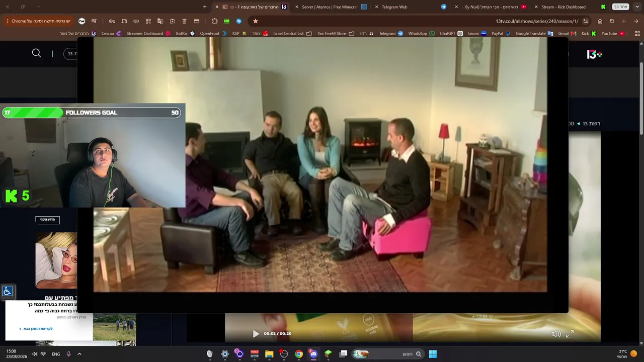The width and height of the screenshot is (644, 362).
Task: Open a new browser tab
Action: (205, 7)
